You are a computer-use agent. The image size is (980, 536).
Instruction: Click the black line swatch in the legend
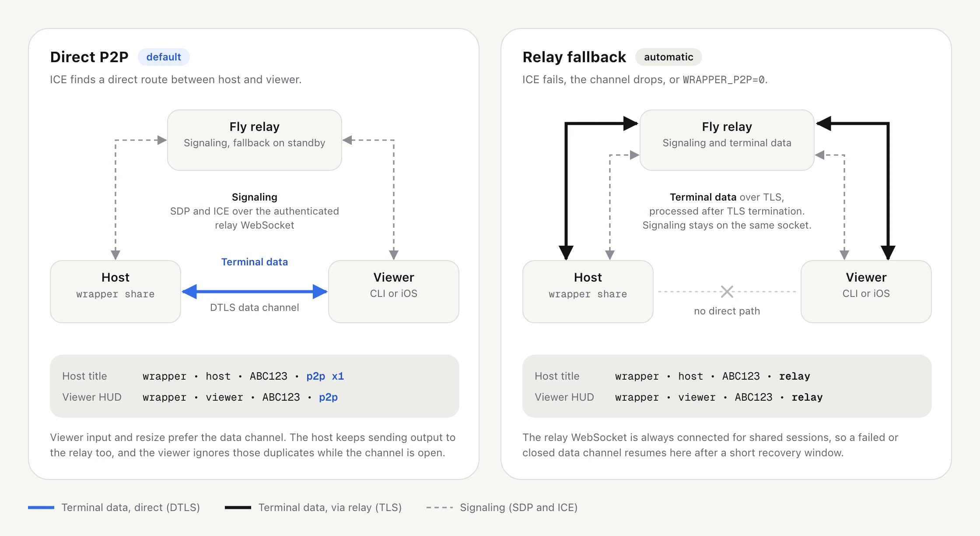238,508
